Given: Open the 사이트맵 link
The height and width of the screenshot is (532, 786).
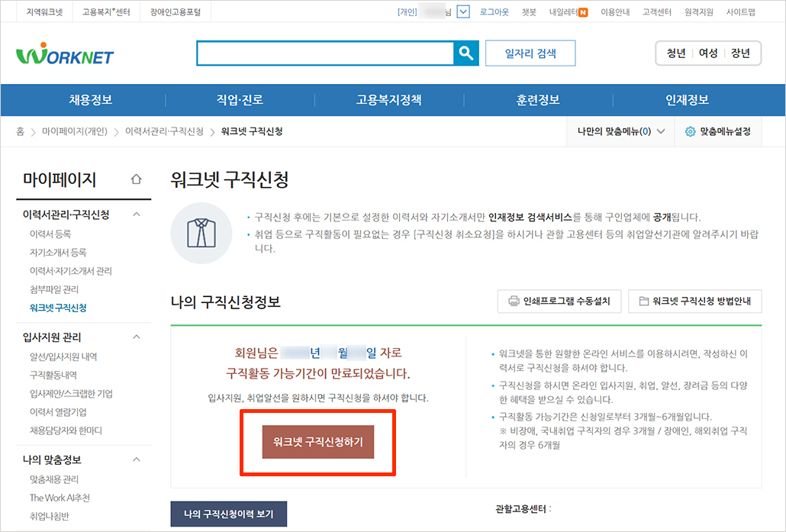Looking at the screenshot, I should tap(741, 12).
